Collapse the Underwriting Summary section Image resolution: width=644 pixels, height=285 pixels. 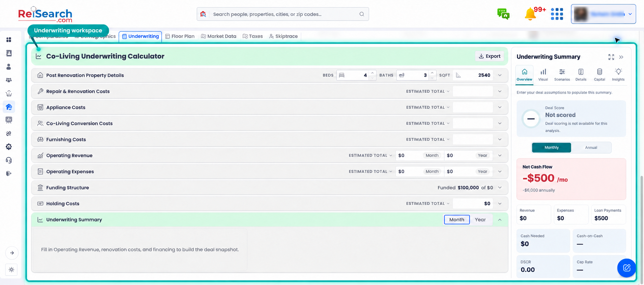(500, 220)
